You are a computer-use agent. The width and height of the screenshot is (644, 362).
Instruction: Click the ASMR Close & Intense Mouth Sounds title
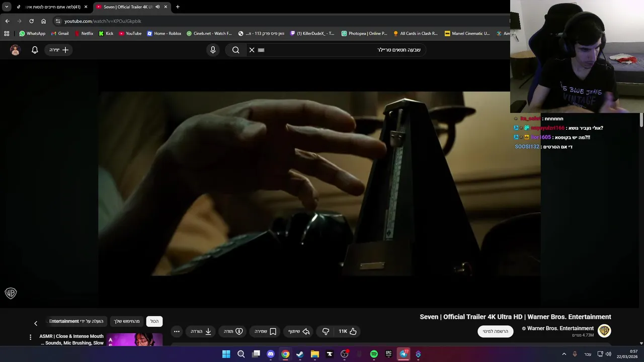(71, 339)
